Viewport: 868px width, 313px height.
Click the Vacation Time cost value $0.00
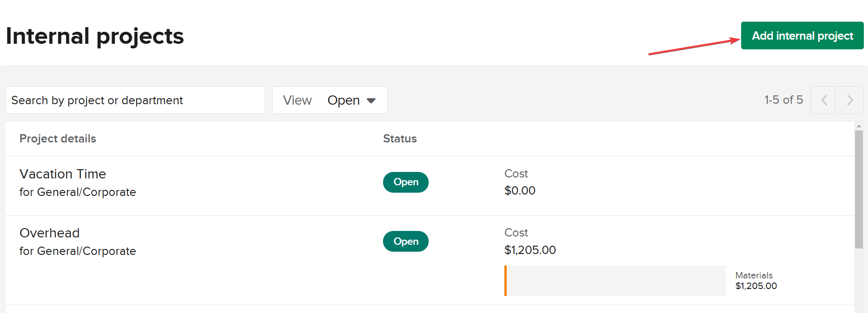click(520, 191)
